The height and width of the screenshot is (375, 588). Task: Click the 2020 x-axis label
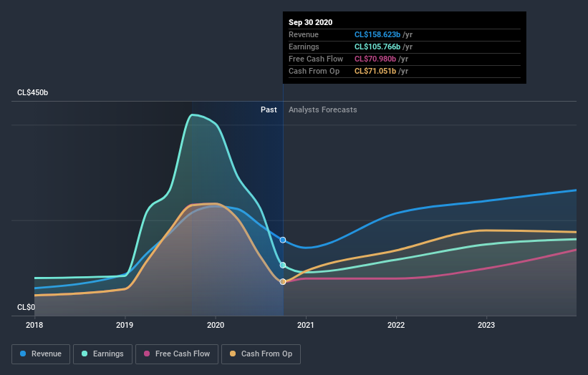click(x=216, y=325)
